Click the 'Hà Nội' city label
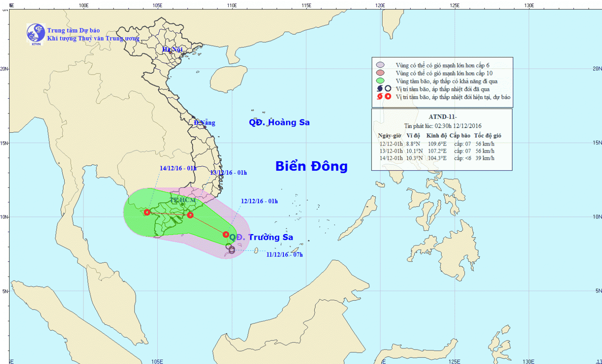 coord(172,49)
